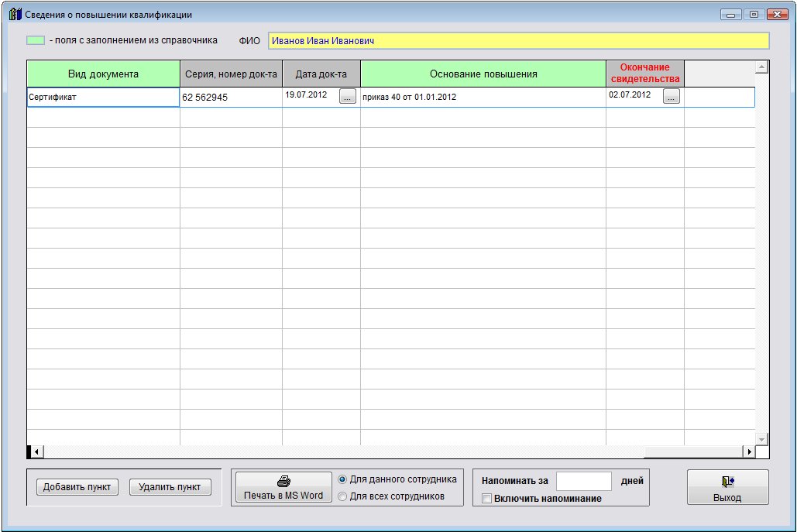
Task: Click the exit door icon labeled Выход
Action: 727,482
